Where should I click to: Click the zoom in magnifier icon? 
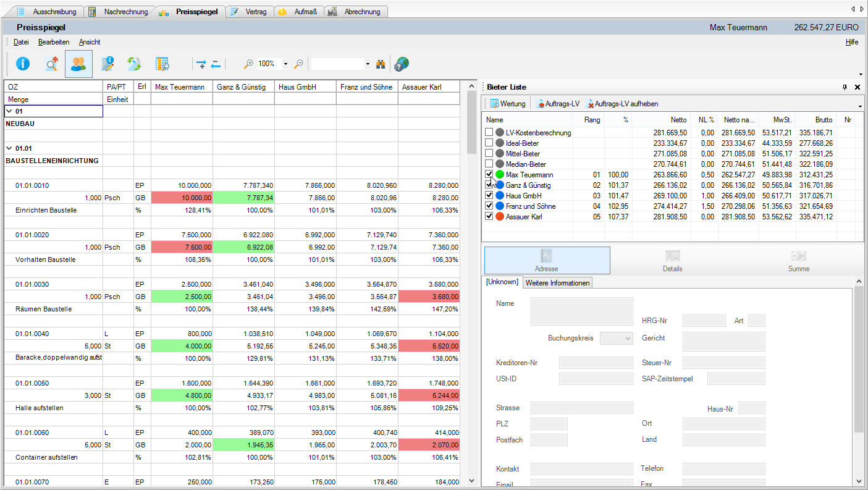pos(248,64)
